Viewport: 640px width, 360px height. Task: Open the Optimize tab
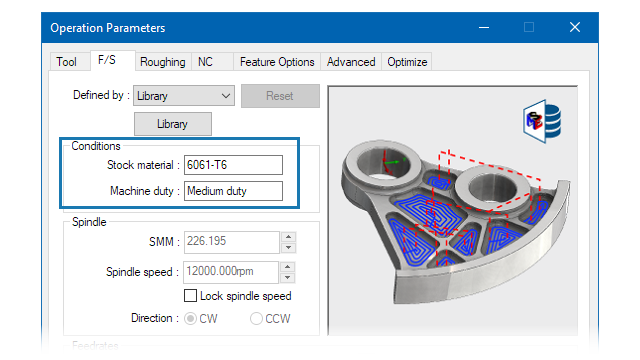(407, 62)
